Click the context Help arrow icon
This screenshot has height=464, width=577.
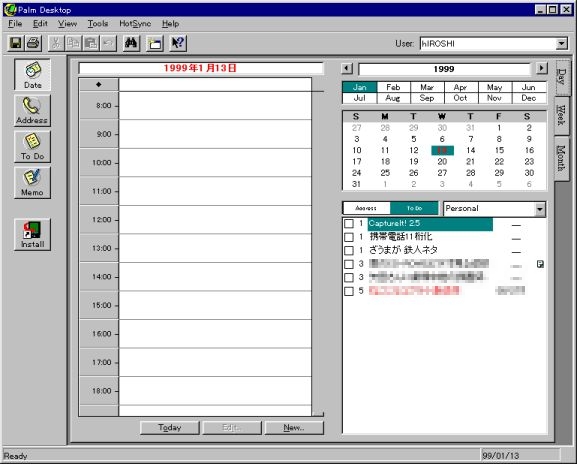point(178,43)
